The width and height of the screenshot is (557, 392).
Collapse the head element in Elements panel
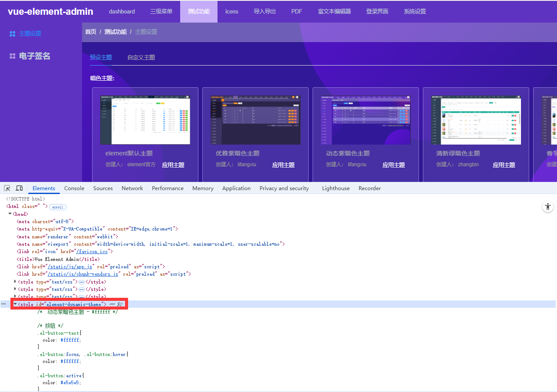click(10, 214)
